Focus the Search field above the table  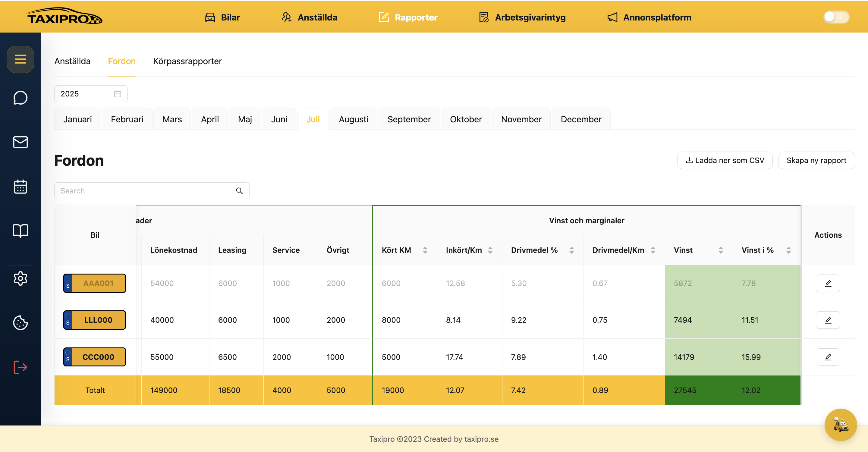[x=152, y=191]
